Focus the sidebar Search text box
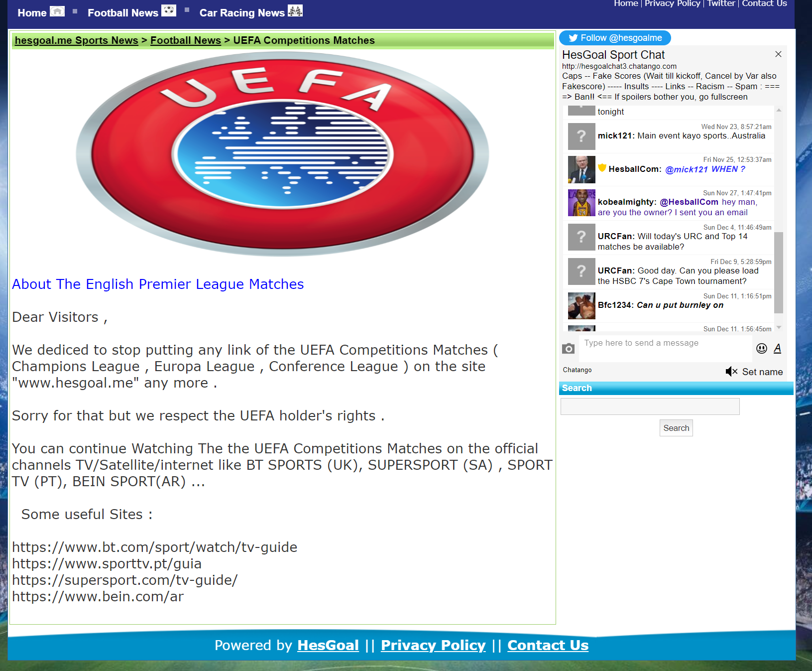Screen dimensions: 812x671 coord(650,406)
